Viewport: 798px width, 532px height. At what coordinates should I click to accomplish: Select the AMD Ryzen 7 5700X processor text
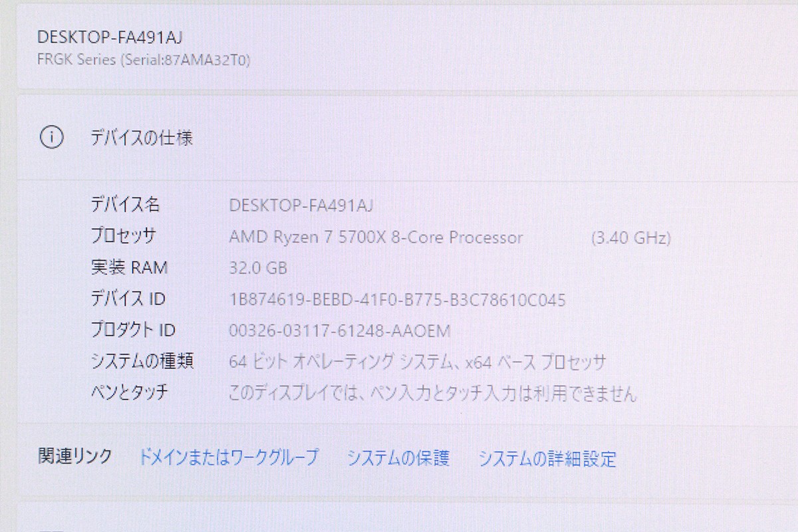coord(376,237)
